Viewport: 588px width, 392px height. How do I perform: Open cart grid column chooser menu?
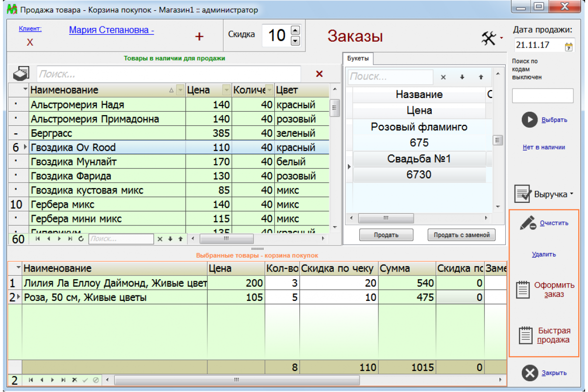tap(19, 268)
